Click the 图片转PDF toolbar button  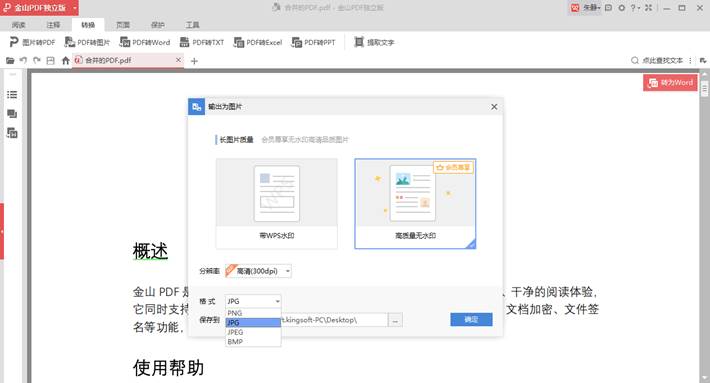[32, 43]
